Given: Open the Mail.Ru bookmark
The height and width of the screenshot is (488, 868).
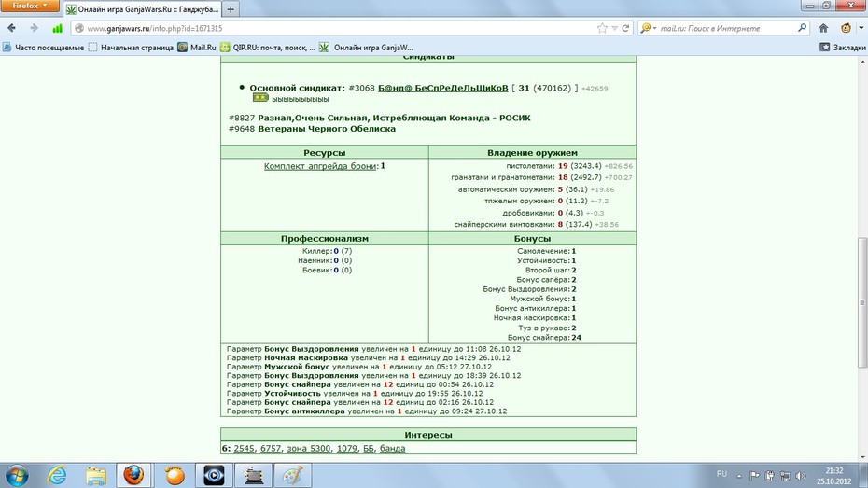Looking at the screenshot, I should [x=197, y=48].
